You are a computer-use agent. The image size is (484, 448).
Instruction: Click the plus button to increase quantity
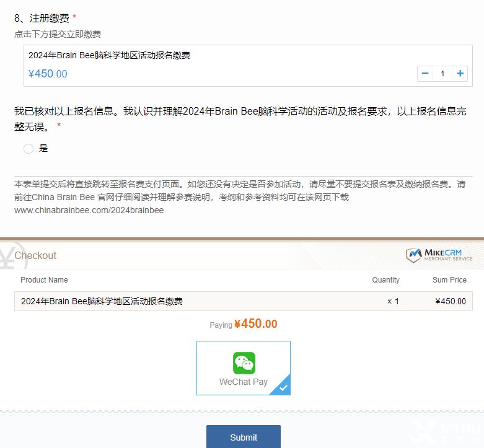[x=460, y=74]
